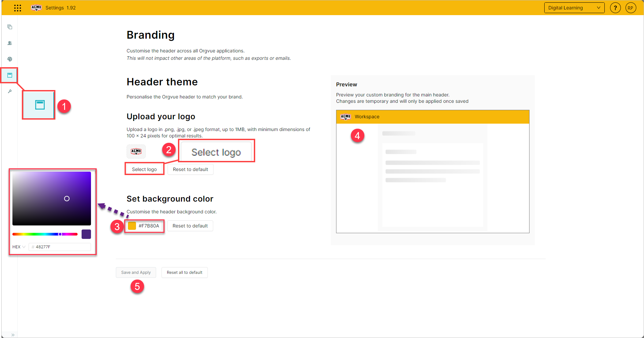The width and height of the screenshot is (644, 338).
Task: Click the Select logo button
Action: coord(144,169)
